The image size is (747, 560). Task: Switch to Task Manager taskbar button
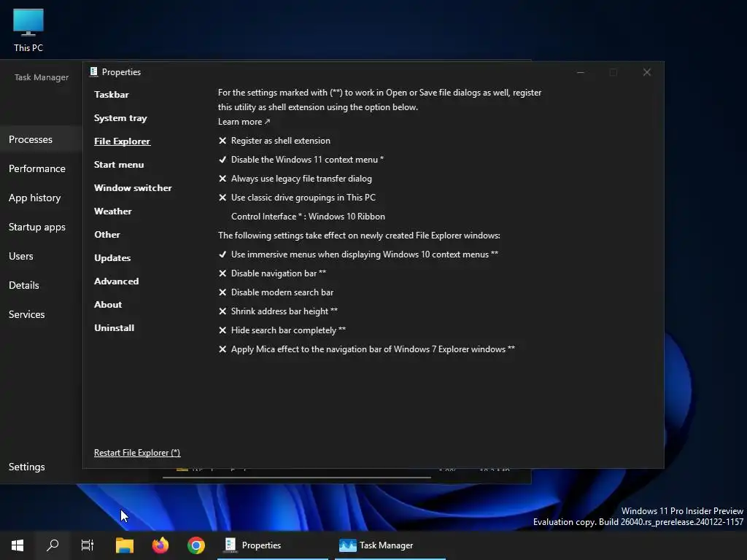(390, 545)
